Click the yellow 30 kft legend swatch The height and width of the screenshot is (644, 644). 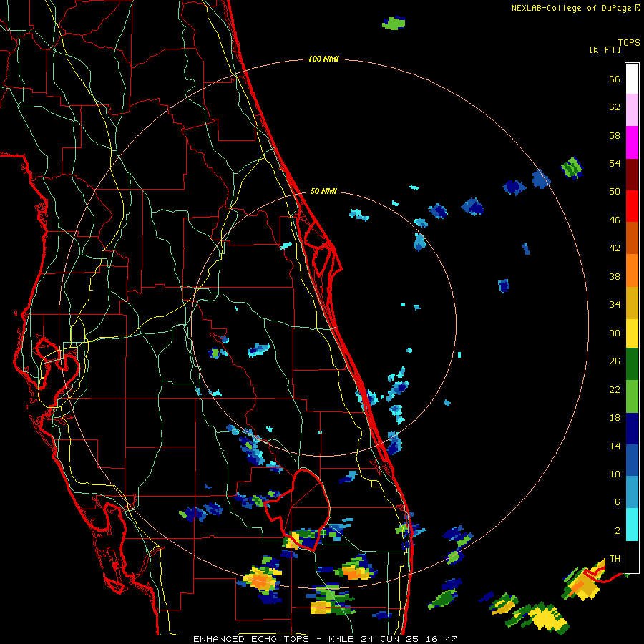coord(632,333)
